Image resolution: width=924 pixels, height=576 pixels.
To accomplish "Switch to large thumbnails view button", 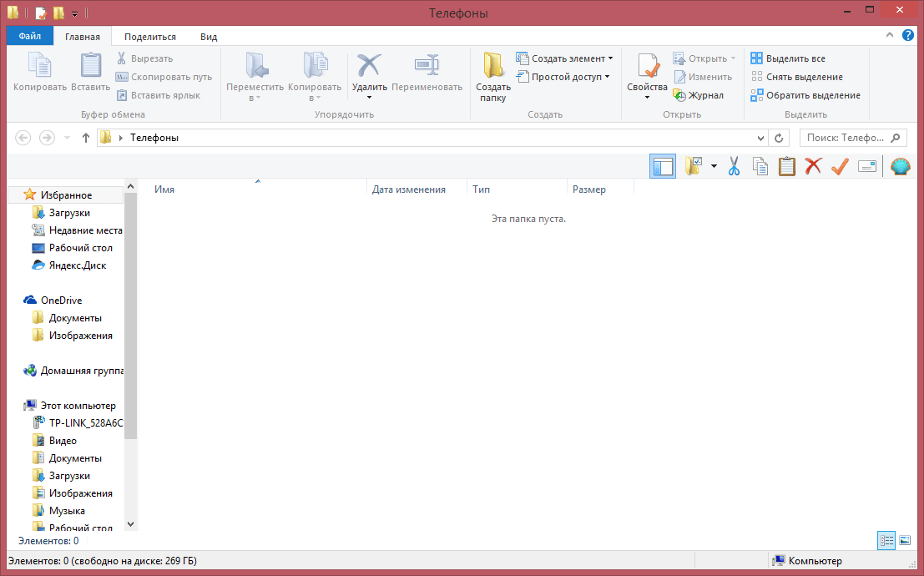I will (x=905, y=541).
